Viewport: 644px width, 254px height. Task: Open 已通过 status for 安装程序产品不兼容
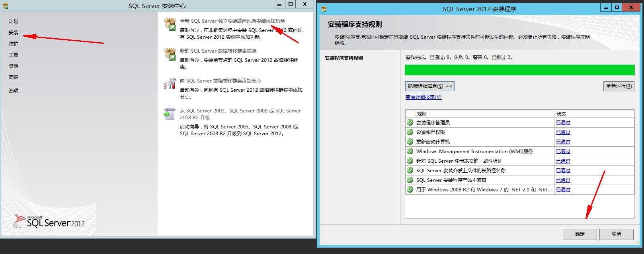[x=563, y=180]
